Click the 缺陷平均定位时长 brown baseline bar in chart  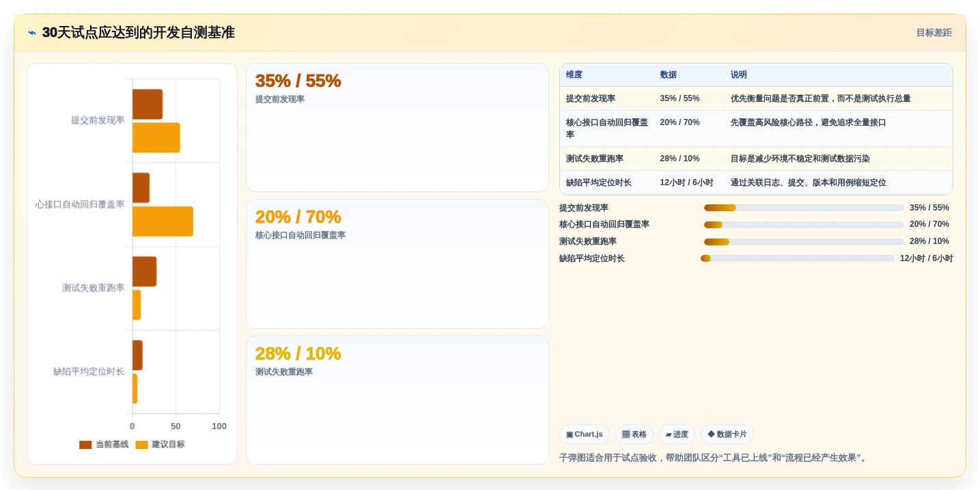(x=137, y=355)
